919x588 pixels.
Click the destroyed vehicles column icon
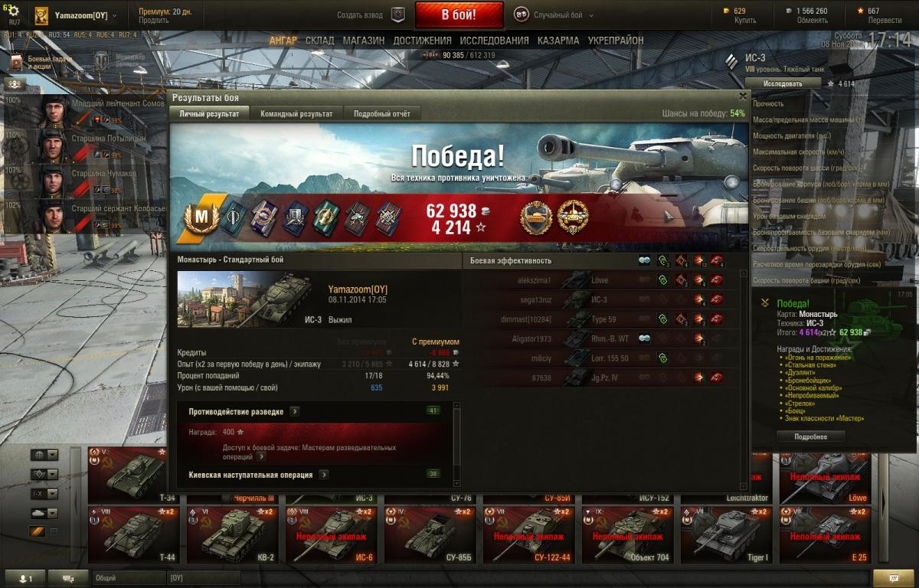pos(718,261)
